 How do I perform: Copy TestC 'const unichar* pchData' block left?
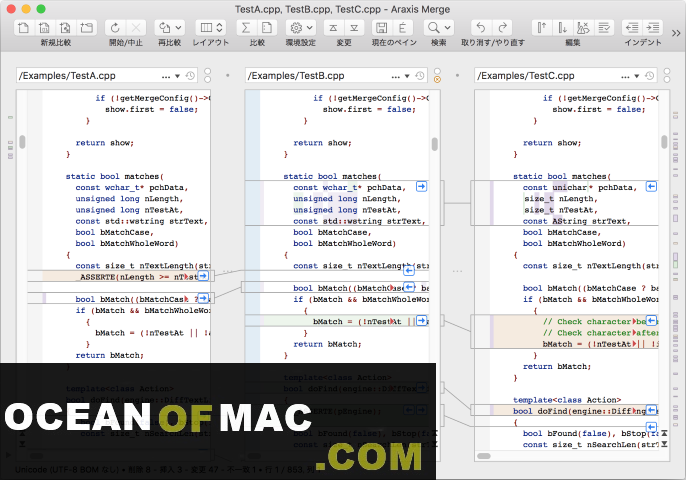pos(651,187)
